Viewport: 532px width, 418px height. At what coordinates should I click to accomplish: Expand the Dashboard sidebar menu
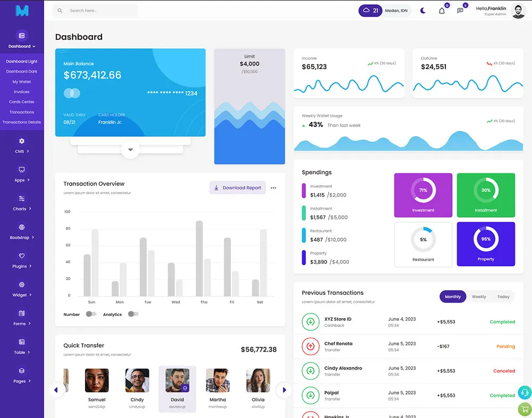point(22,46)
